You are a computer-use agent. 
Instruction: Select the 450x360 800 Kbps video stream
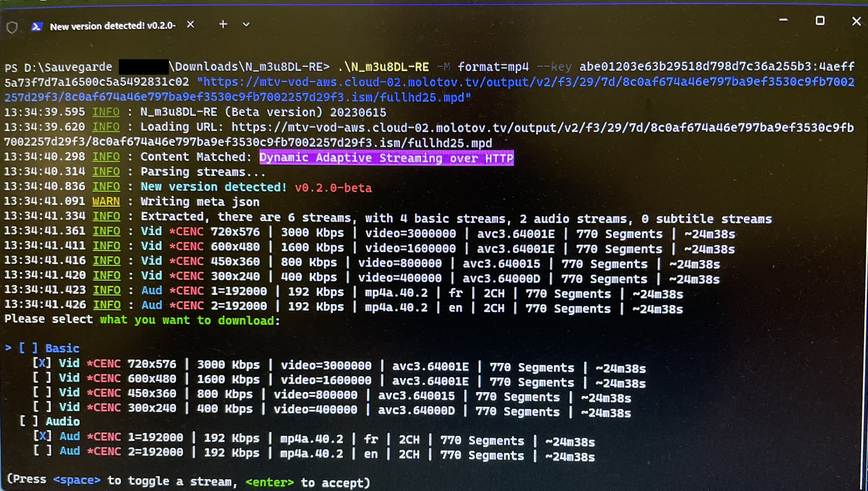pos(42,392)
